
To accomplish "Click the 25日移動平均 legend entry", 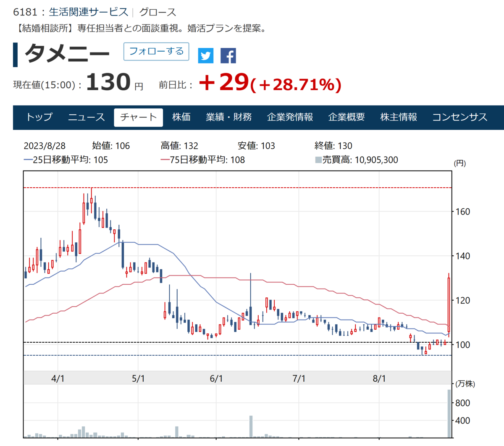I will click(x=66, y=160).
